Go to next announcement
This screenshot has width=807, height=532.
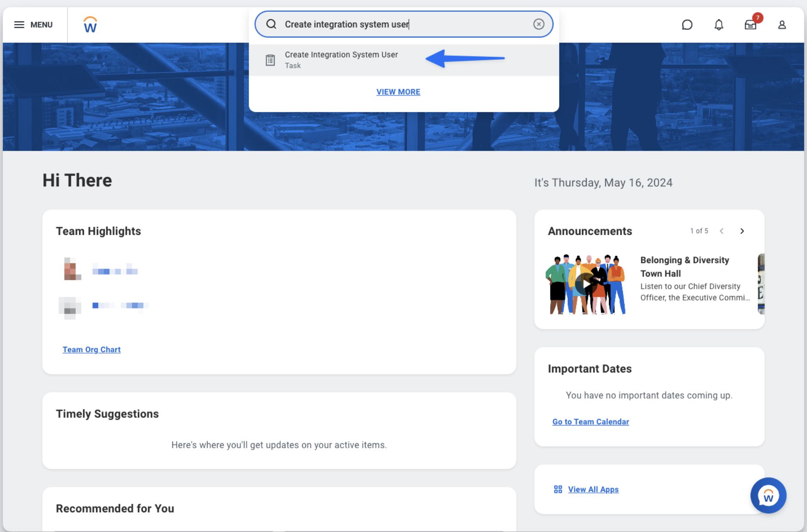[x=742, y=231]
